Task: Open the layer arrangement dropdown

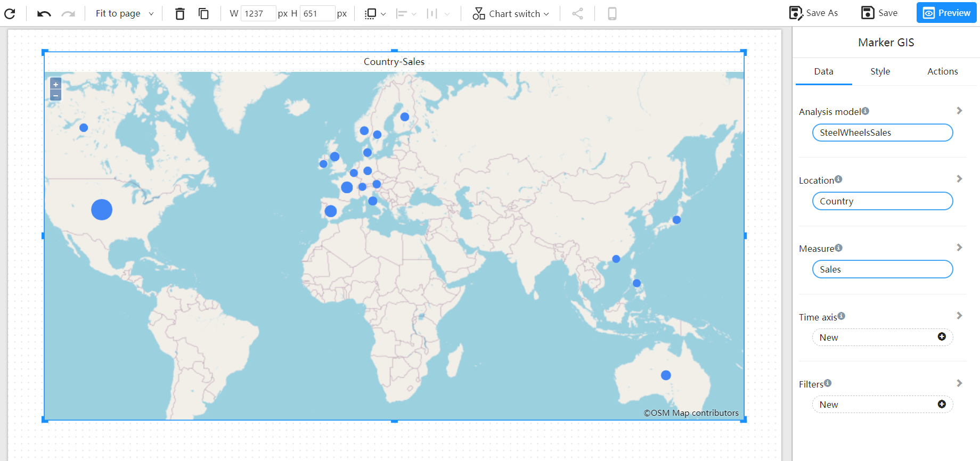Action: [x=375, y=13]
